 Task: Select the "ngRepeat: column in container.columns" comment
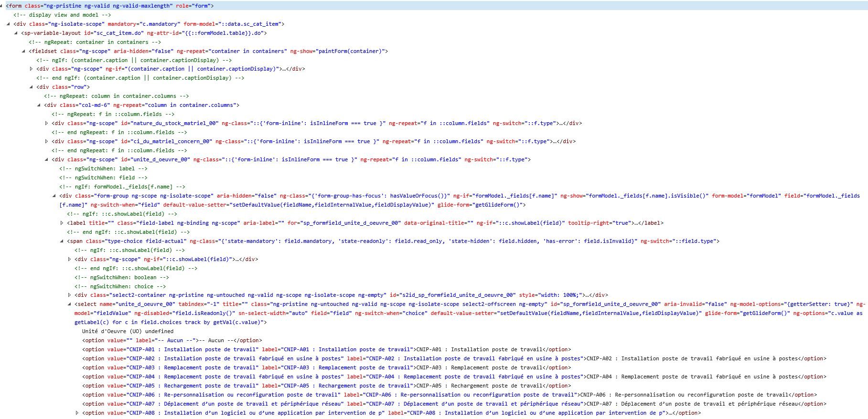click(x=117, y=96)
